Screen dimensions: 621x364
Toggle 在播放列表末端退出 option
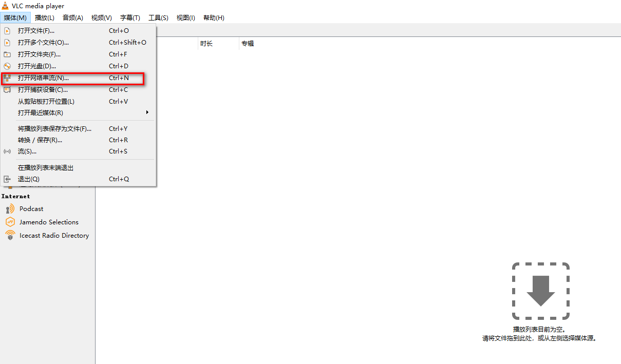click(x=79, y=168)
